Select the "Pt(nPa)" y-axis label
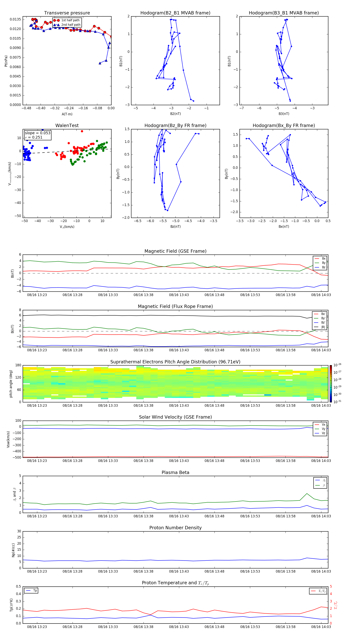351x644 pixels. [6, 61]
